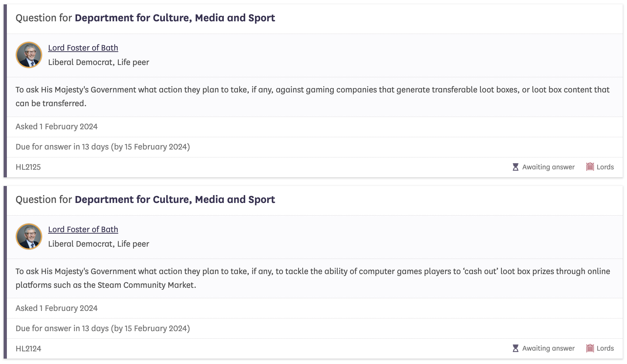
Task: Open question reference HL2124
Action: pos(28,349)
